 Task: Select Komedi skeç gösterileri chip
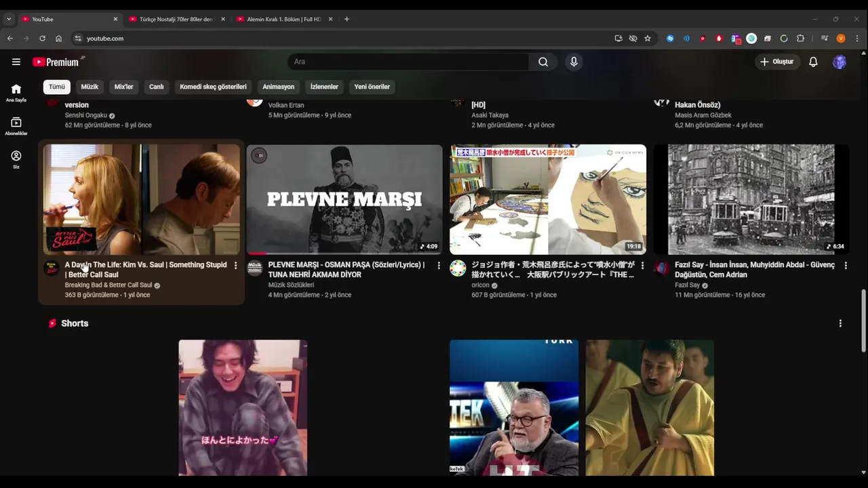point(213,87)
